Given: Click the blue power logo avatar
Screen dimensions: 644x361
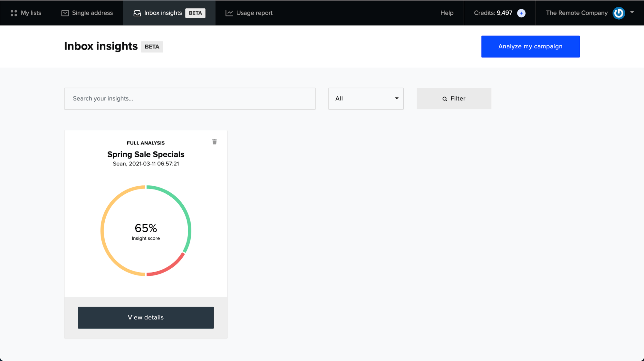Looking at the screenshot, I should pyautogui.click(x=619, y=13).
